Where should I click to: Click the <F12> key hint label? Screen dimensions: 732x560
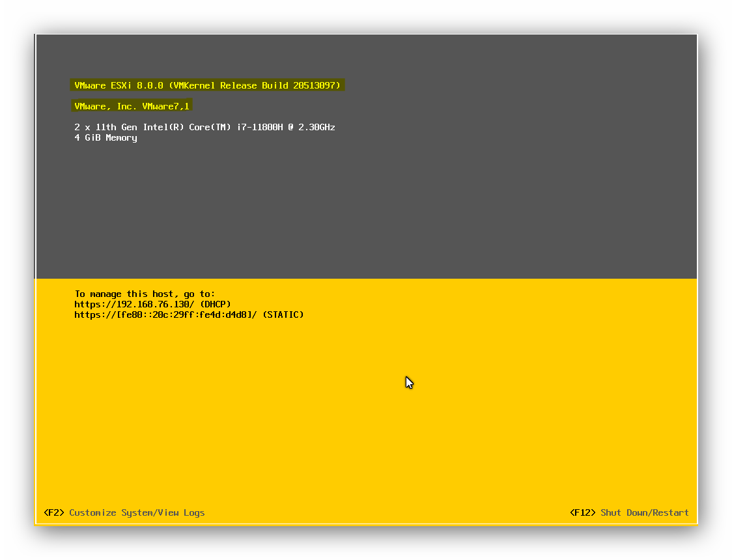point(582,512)
